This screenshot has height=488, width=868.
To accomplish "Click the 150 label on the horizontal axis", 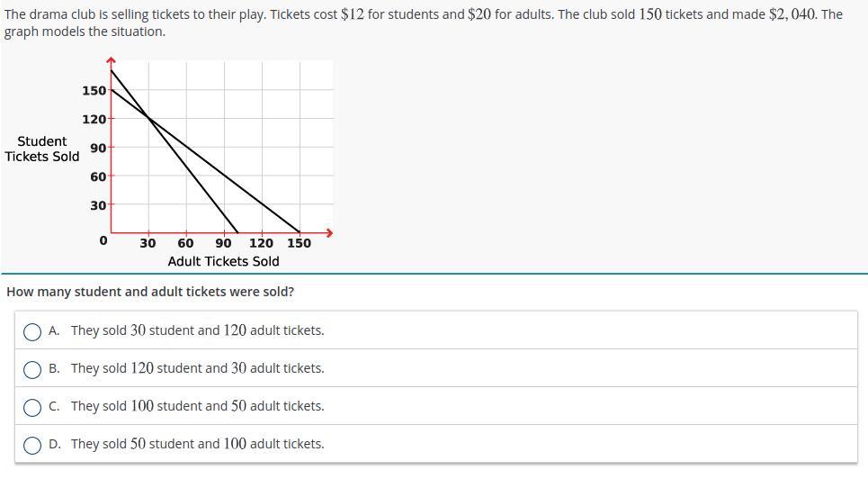I will click(299, 242).
